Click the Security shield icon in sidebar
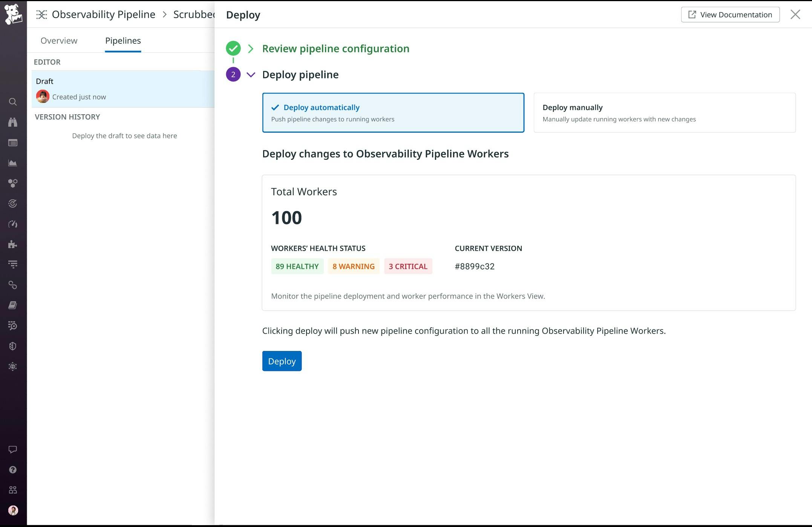This screenshot has width=812, height=527. (13, 346)
